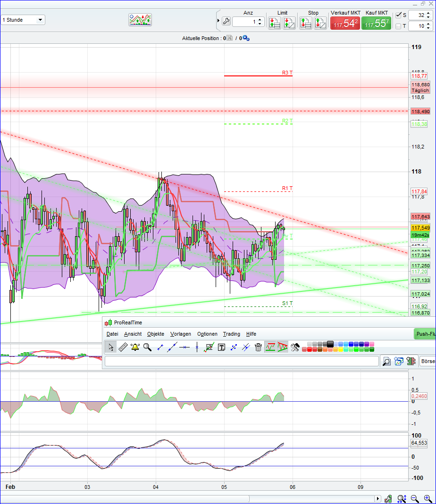Viewport: 436px width, 504px height.
Task: Enable the T order checkbox
Action: (x=399, y=26)
